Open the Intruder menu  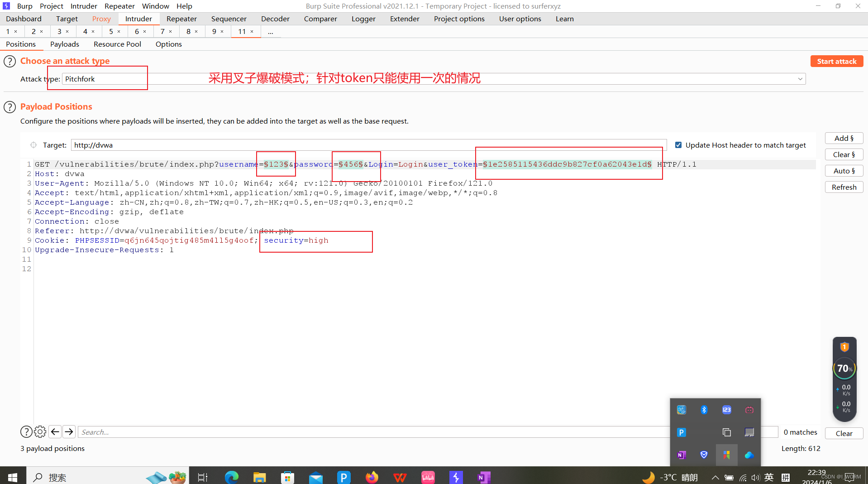tap(84, 6)
